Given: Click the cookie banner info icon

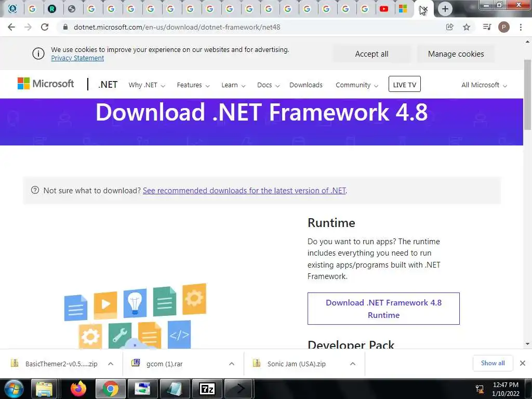Looking at the screenshot, I should click(38, 54).
